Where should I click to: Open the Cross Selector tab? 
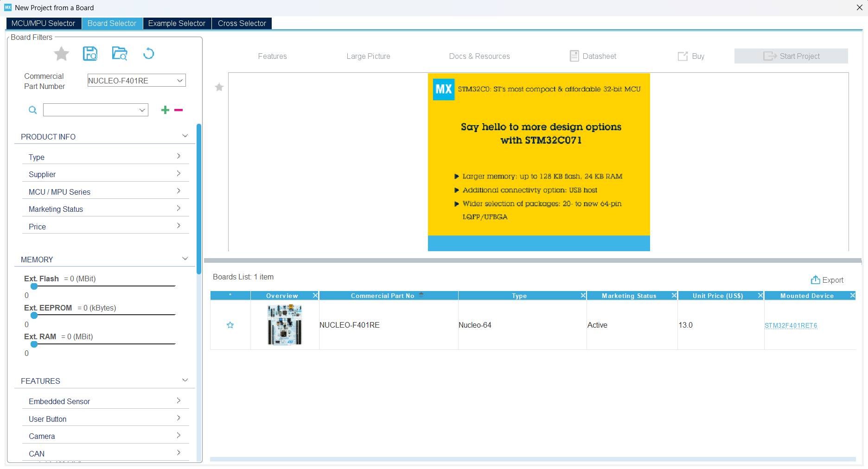[242, 23]
